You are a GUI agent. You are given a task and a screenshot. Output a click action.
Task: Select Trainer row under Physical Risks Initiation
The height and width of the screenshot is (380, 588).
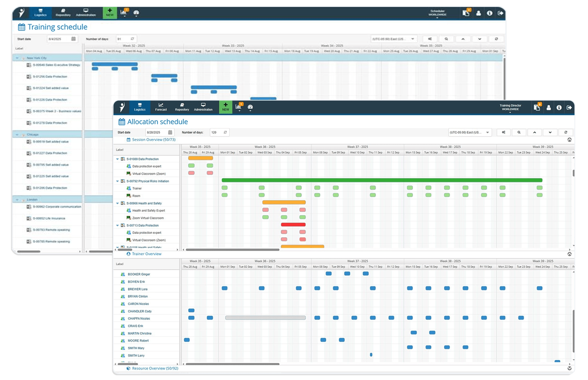tap(146, 188)
